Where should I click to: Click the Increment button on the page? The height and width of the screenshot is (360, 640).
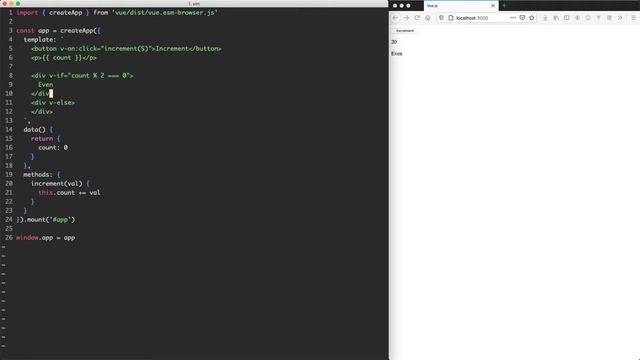coord(404,31)
